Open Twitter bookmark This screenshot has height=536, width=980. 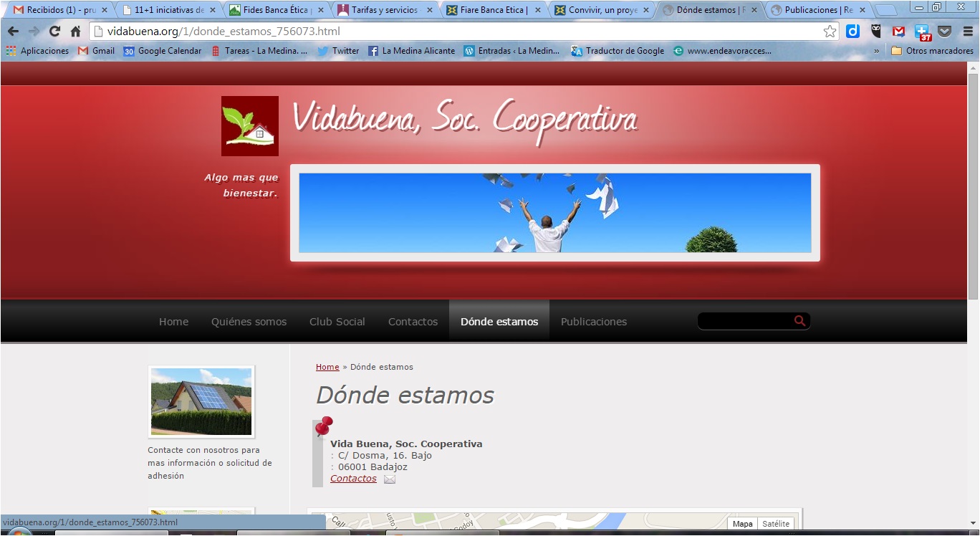(x=338, y=51)
